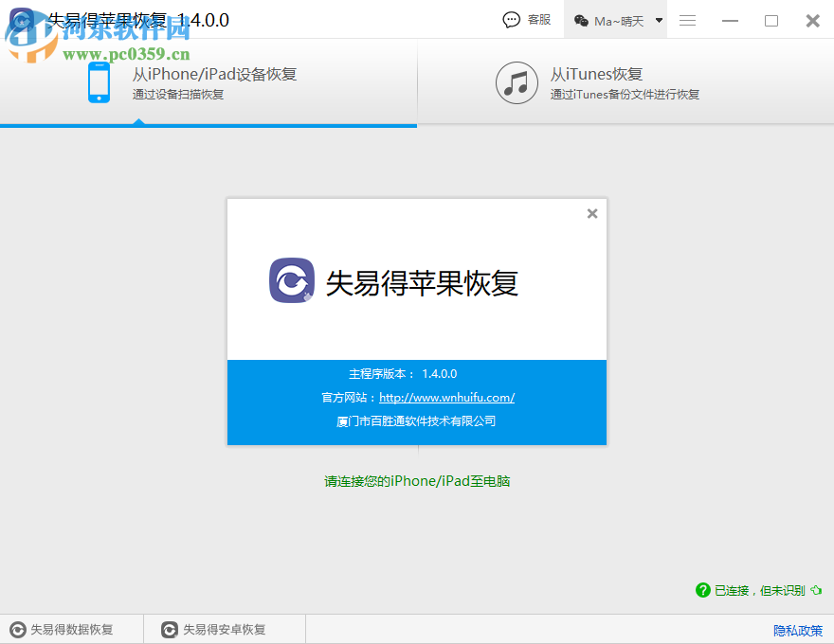Screen dimensions: 834x644
Task: Expand the Ma~晴天 account dropdown arrow
Action: pyautogui.click(x=659, y=19)
